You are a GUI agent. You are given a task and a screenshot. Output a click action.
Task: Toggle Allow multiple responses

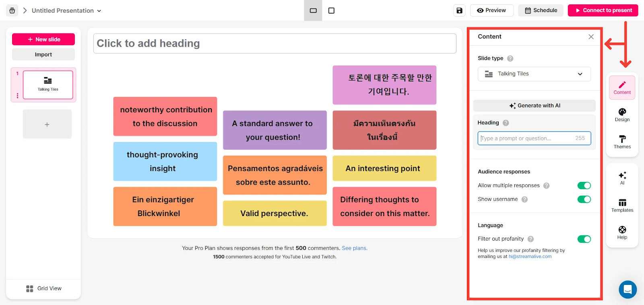pos(584,185)
